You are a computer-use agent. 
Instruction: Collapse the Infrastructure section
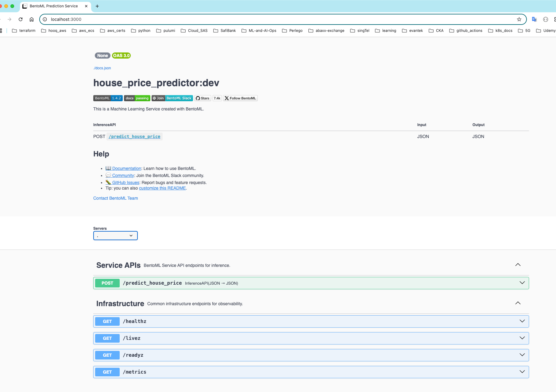pyautogui.click(x=518, y=303)
